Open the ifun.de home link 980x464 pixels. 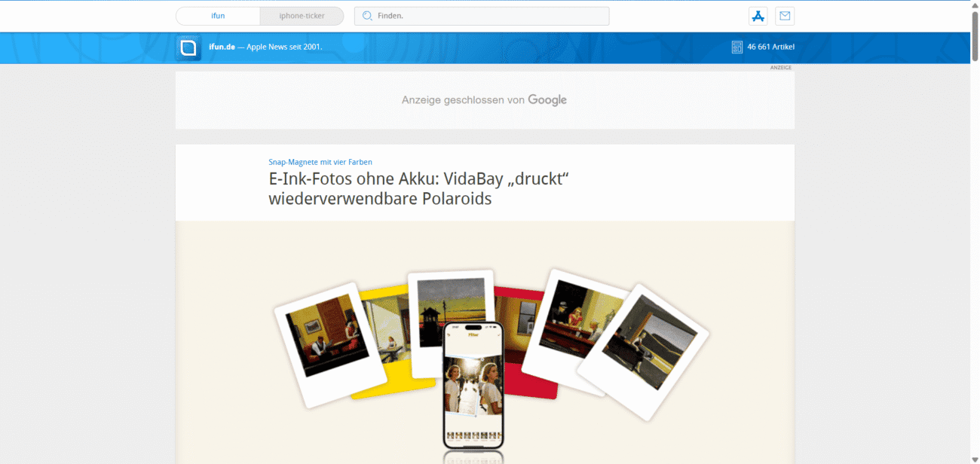[x=221, y=47]
